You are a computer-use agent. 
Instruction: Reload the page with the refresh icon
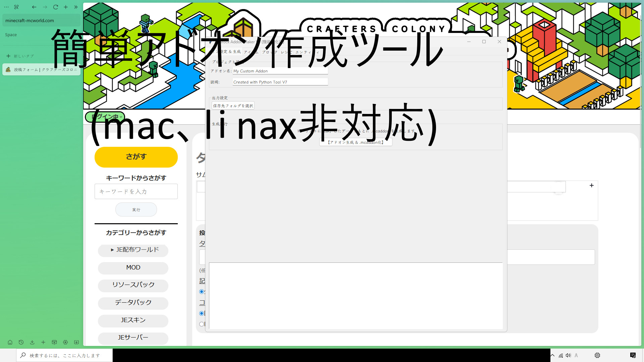coord(56,7)
